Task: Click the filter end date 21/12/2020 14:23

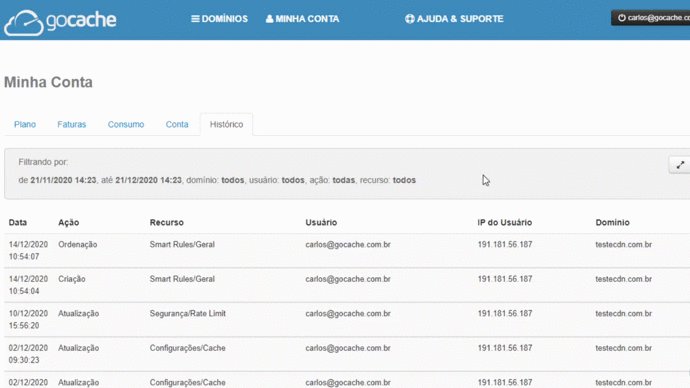Action: (x=148, y=180)
